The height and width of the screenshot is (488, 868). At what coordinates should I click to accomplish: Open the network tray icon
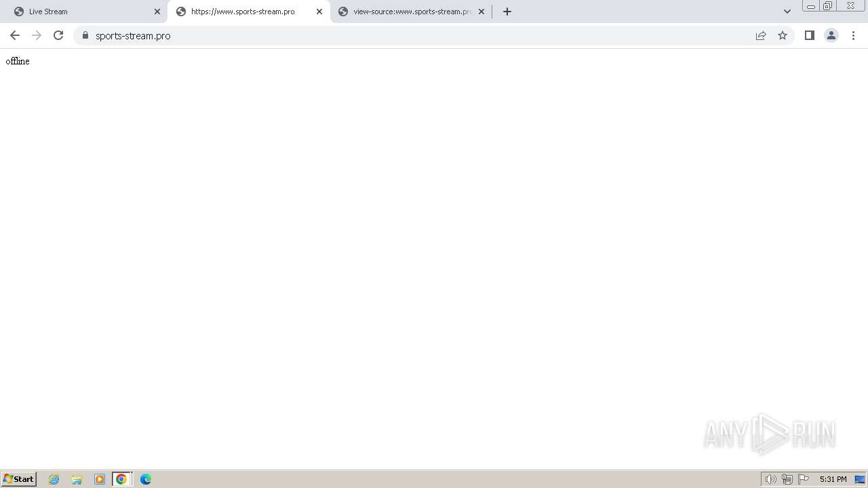(787, 479)
